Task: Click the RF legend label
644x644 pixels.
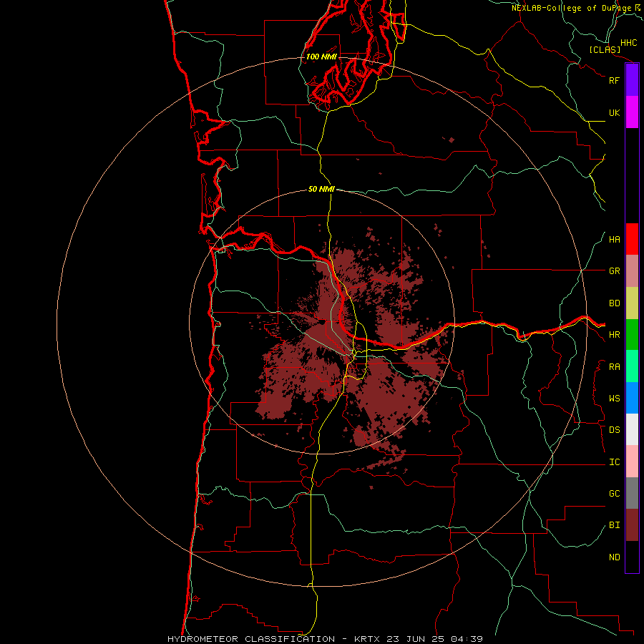Action: [614, 80]
